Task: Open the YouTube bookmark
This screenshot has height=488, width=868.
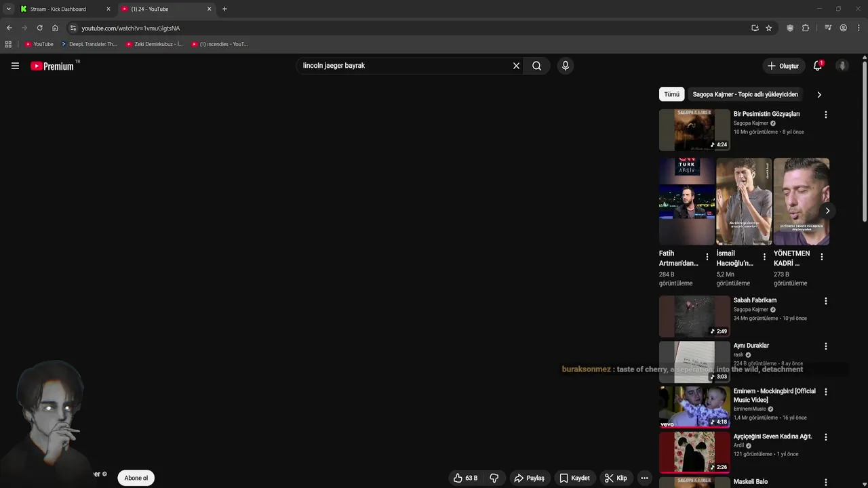Action: [x=39, y=44]
